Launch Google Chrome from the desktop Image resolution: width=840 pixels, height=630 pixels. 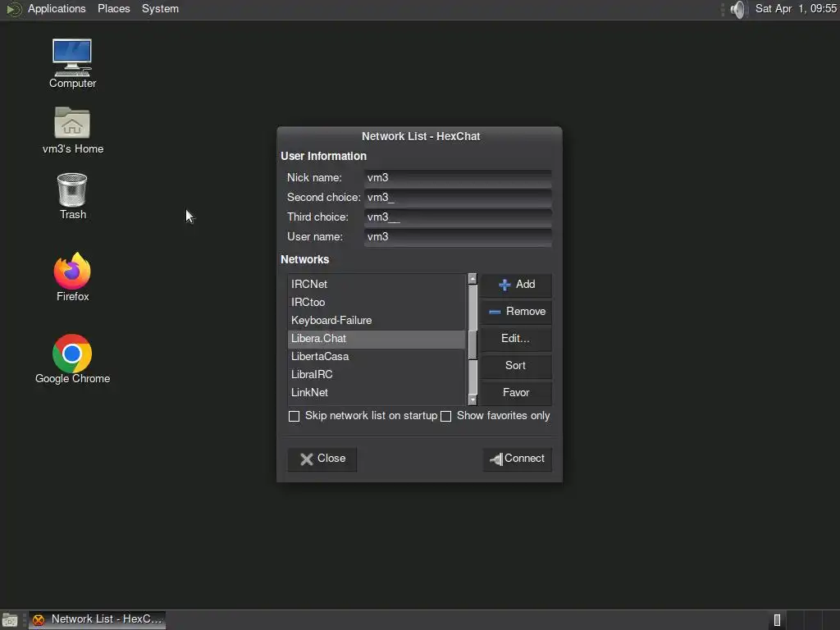point(72,359)
